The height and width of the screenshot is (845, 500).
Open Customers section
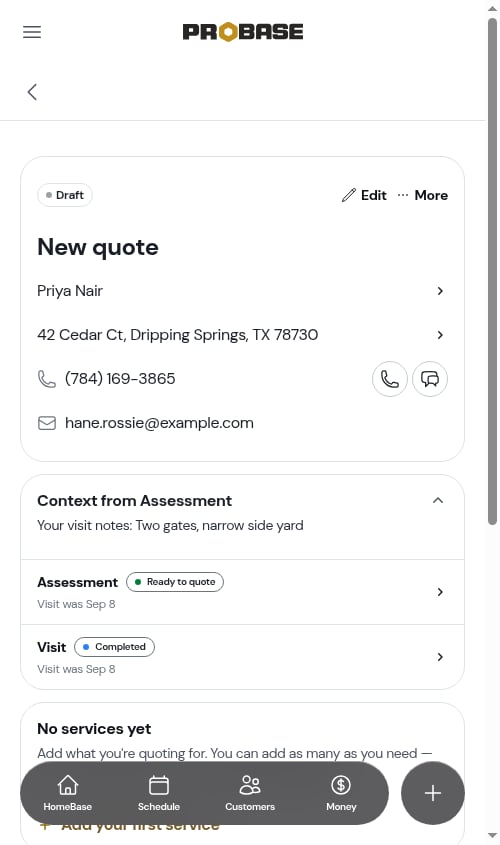point(250,793)
